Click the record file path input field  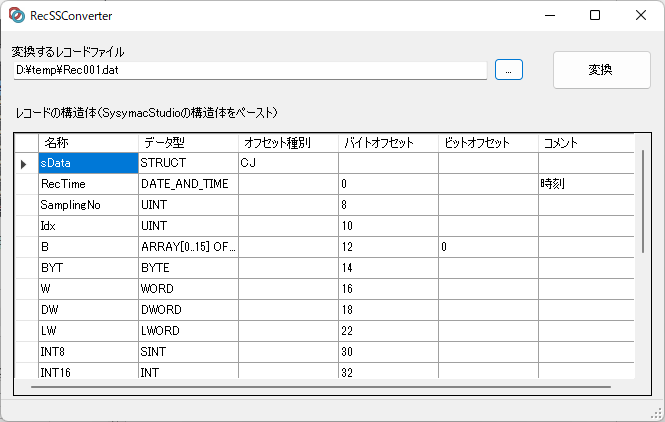click(x=250, y=70)
